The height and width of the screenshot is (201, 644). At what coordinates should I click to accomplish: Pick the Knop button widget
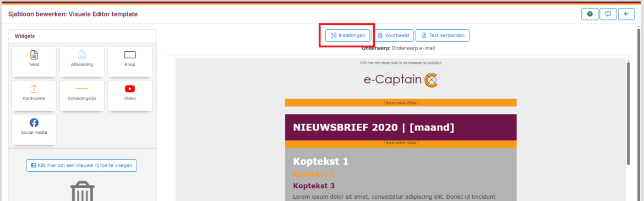[130, 61]
